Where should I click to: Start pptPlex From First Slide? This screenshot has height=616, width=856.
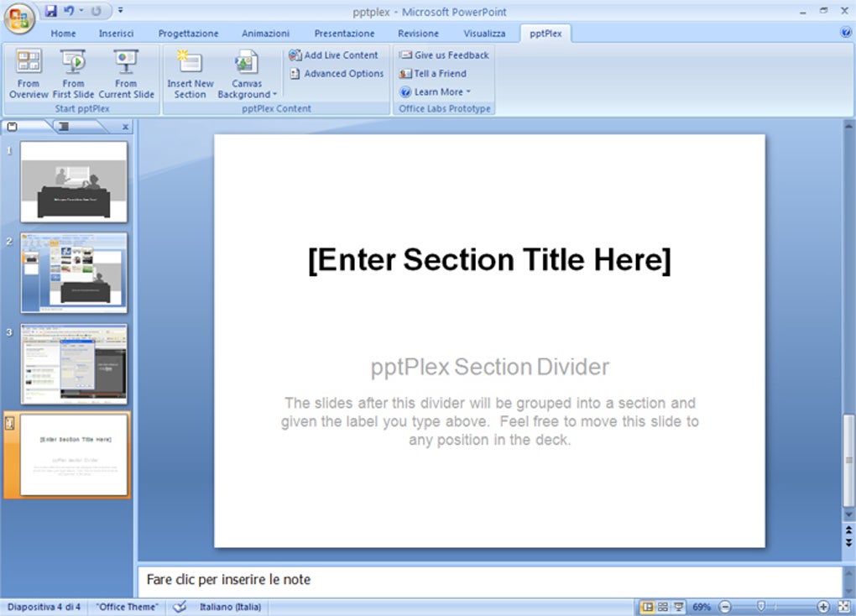click(73, 74)
